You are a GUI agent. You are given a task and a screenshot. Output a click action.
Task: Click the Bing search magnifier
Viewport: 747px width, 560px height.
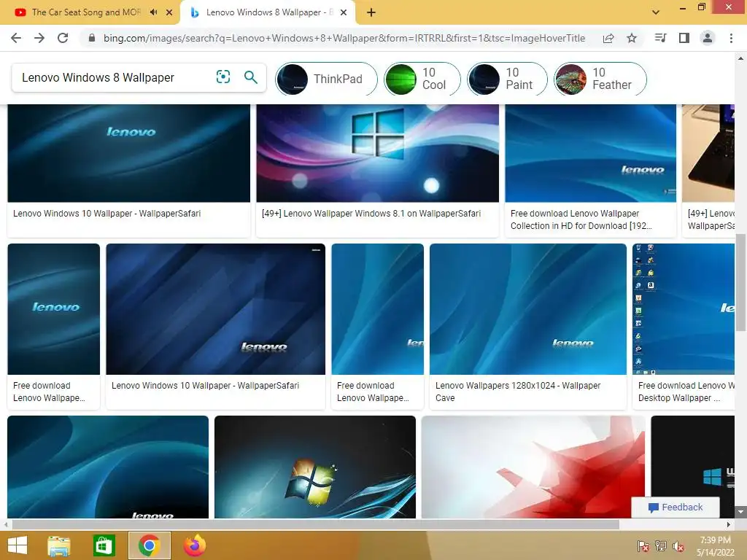click(x=251, y=77)
